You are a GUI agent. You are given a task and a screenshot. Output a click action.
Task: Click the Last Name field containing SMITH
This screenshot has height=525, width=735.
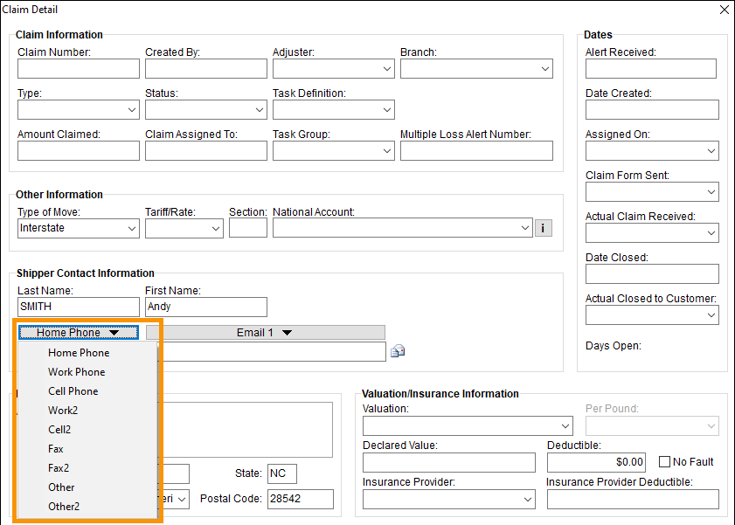pyautogui.click(x=78, y=307)
